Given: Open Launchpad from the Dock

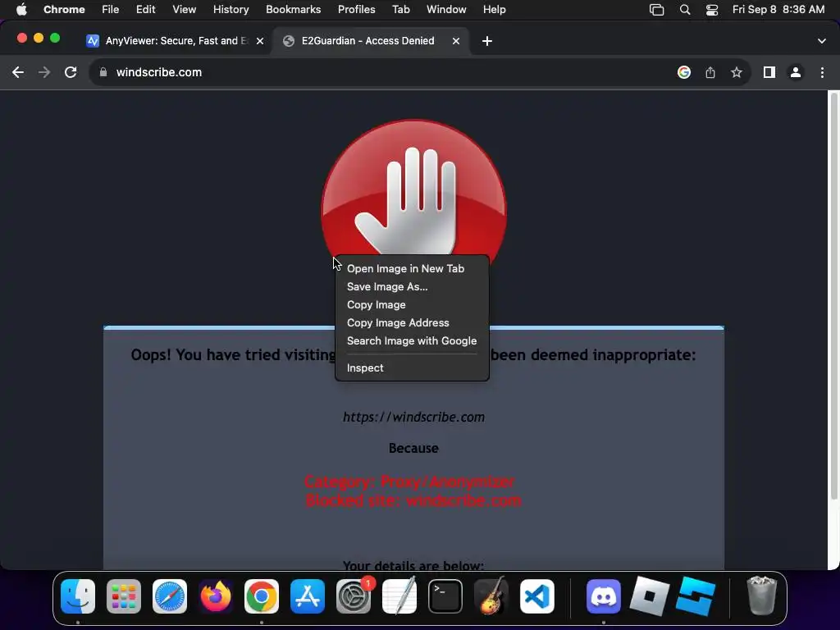Looking at the screenshot, I should click(x=124, y=596).
